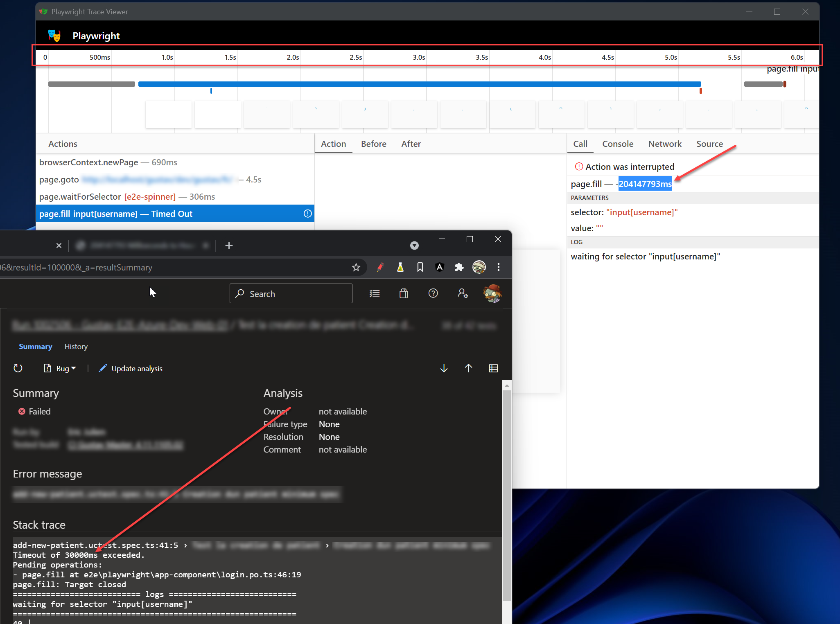Open a new browser tab with the plus button
The width and height of the screenshot is (840, 624).
click(x=229, y=245)
